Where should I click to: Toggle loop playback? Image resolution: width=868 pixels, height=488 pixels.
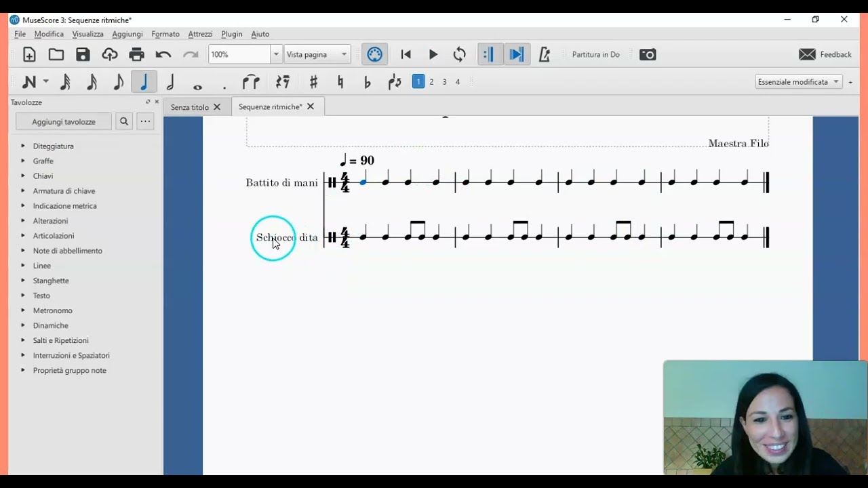(x=460, y=55)
